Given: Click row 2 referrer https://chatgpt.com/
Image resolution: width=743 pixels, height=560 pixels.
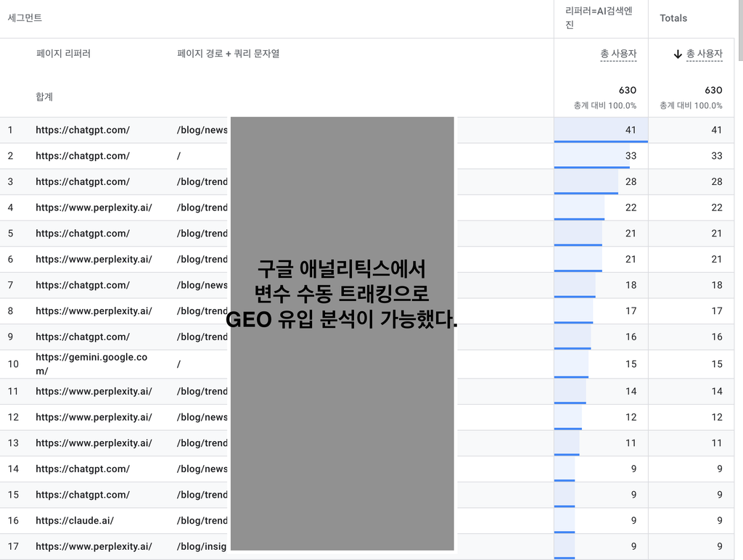Looking at the screenshot, I should pyautogui.click(x=83, y=156).
